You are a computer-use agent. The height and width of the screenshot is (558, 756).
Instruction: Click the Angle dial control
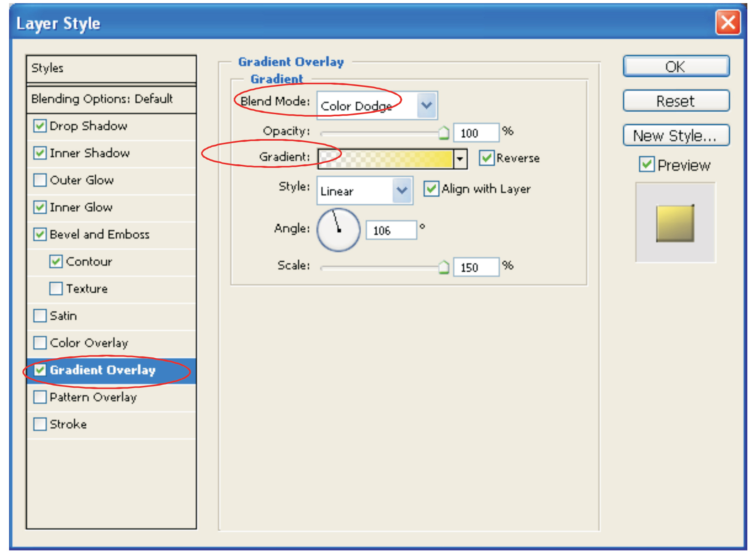pos(338,230)
